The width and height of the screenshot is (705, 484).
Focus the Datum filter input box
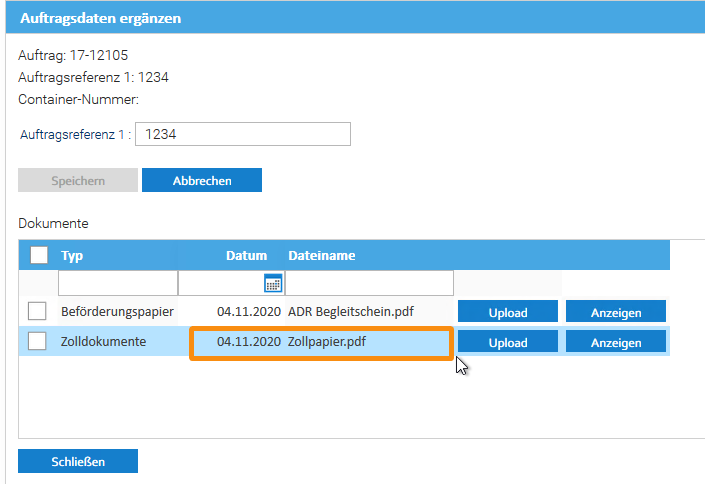click(x=220, y=283)
